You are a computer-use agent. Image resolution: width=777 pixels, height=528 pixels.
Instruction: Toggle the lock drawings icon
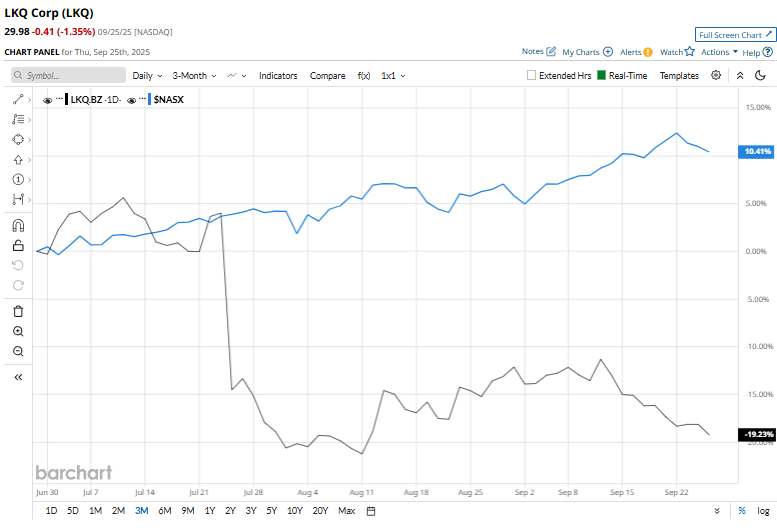pos(18,245)
